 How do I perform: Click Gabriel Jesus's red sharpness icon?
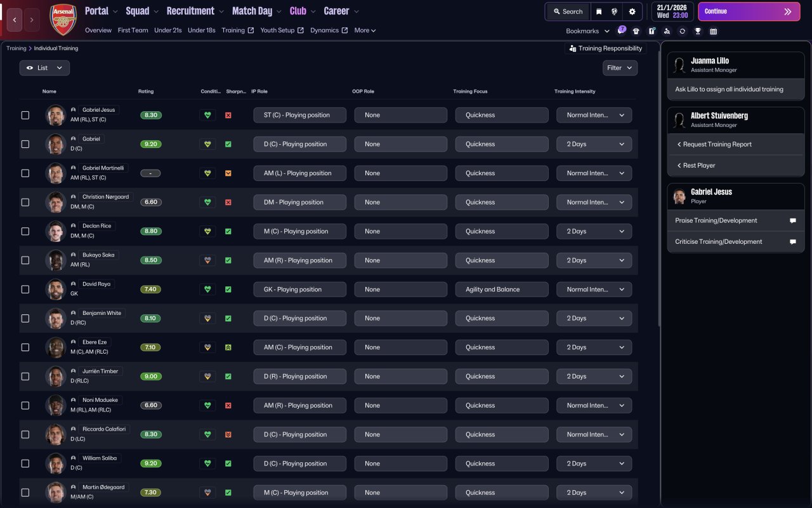(228, 116)
